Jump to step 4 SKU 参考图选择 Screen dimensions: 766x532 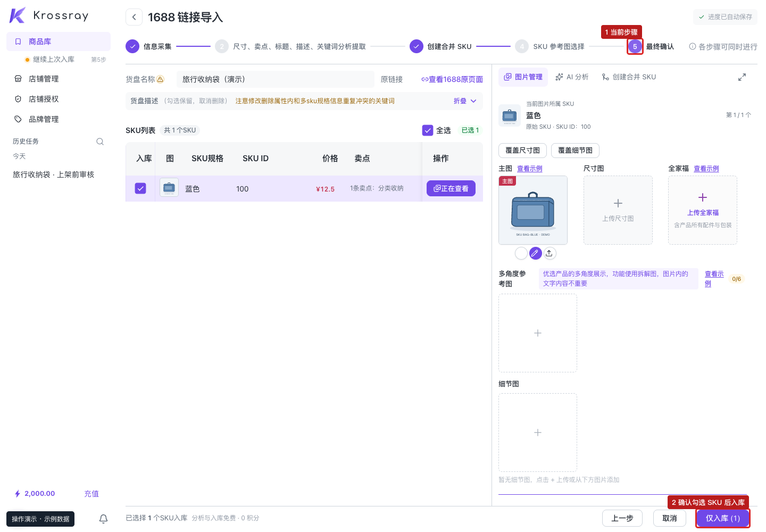tap(549, 47)
